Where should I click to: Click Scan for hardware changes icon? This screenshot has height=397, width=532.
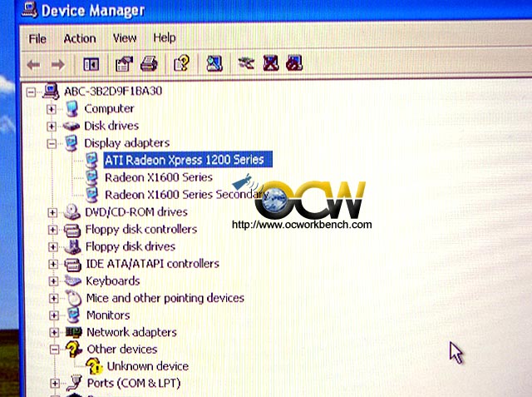point(214,63)
